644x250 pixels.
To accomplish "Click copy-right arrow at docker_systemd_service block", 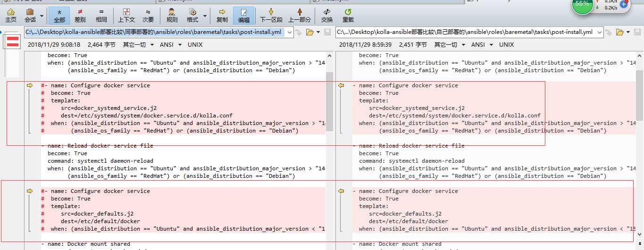I will [x=30, y=85].
